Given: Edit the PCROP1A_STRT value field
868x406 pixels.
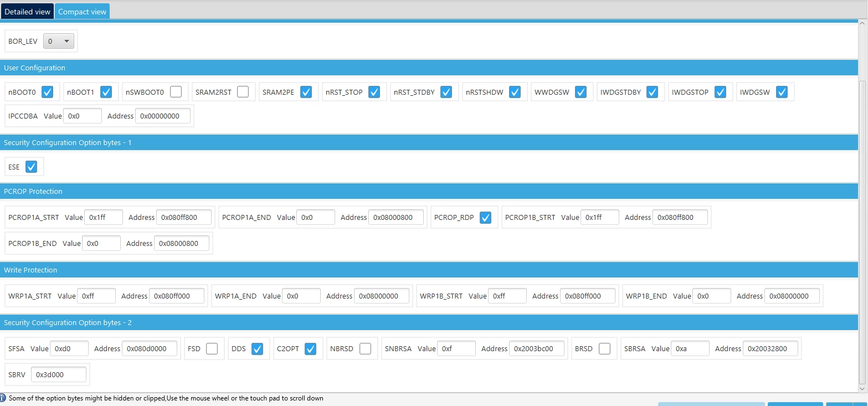Looking at the screenshot, I should 104,217.
